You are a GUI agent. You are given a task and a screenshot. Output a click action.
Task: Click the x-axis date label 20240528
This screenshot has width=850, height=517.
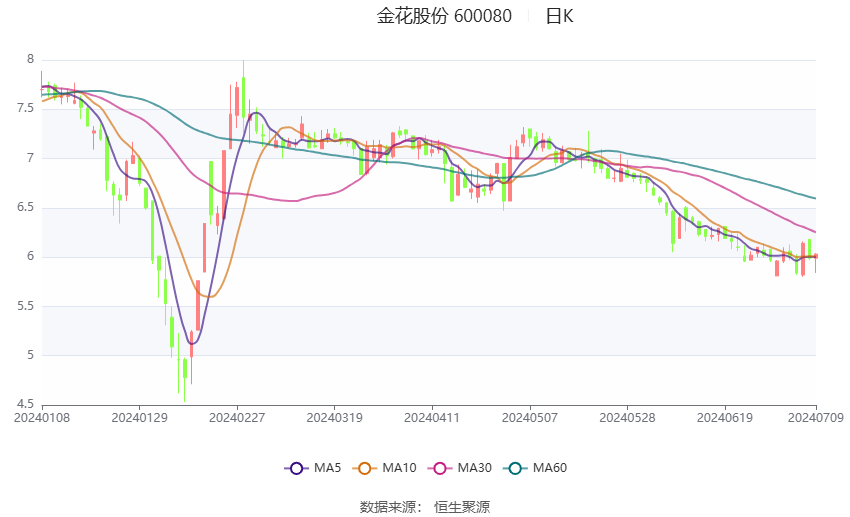pos(627,418)
